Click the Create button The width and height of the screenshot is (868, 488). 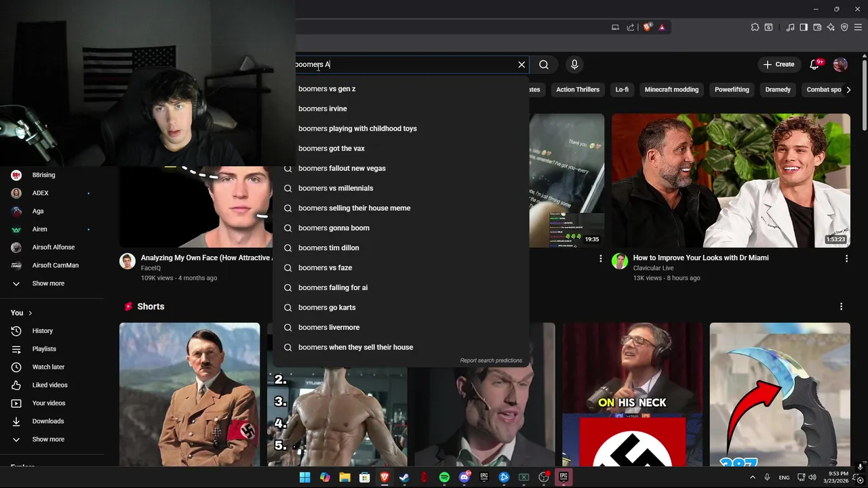click(x=778, y=64)
